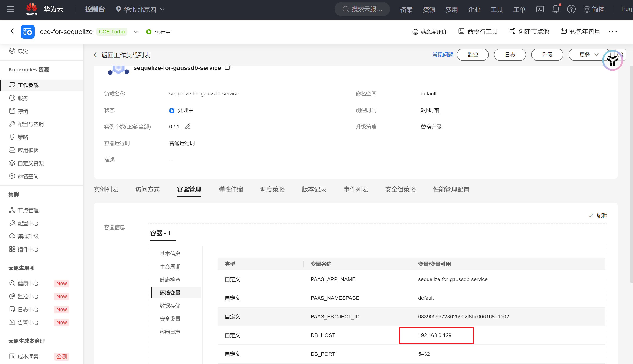Go back with the cluster back arrow
The width and height of the screenshot is (633, 364).
[12, 31]
